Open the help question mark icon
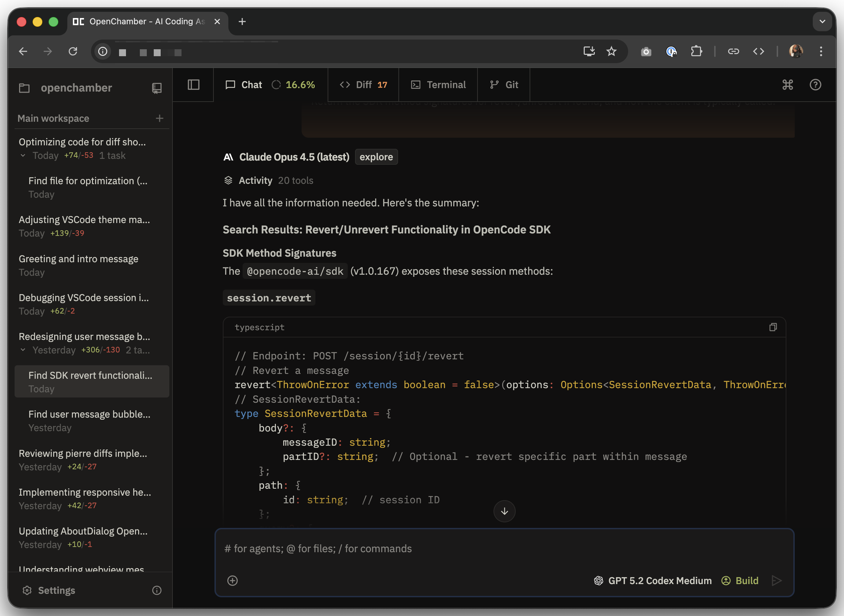Screen dimensions: 844x616 click(815, 85)
